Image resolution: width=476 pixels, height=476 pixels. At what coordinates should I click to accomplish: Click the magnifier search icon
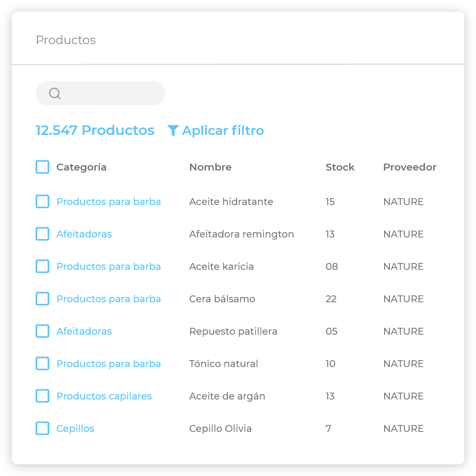[55, 93]
